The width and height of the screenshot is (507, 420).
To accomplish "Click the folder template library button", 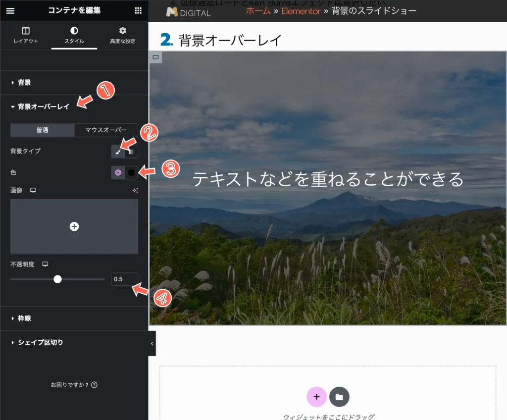I will [339, 397].
